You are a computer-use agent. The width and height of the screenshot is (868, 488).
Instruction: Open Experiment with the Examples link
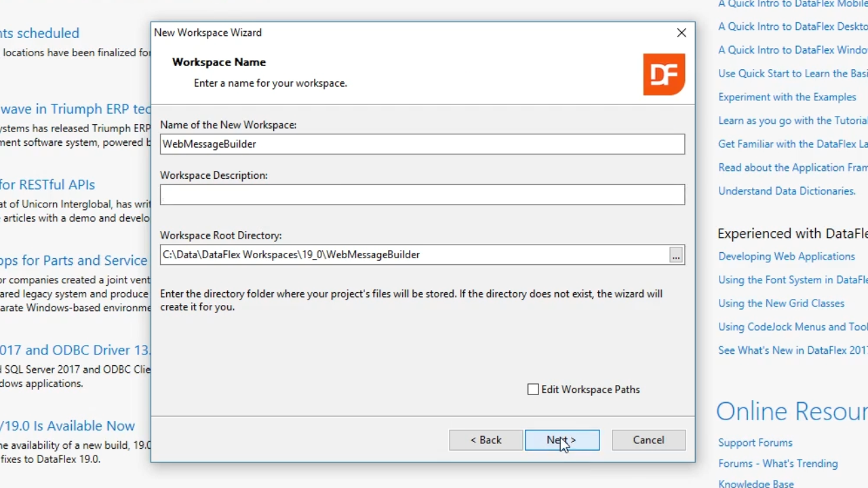(x=787, y=97)
